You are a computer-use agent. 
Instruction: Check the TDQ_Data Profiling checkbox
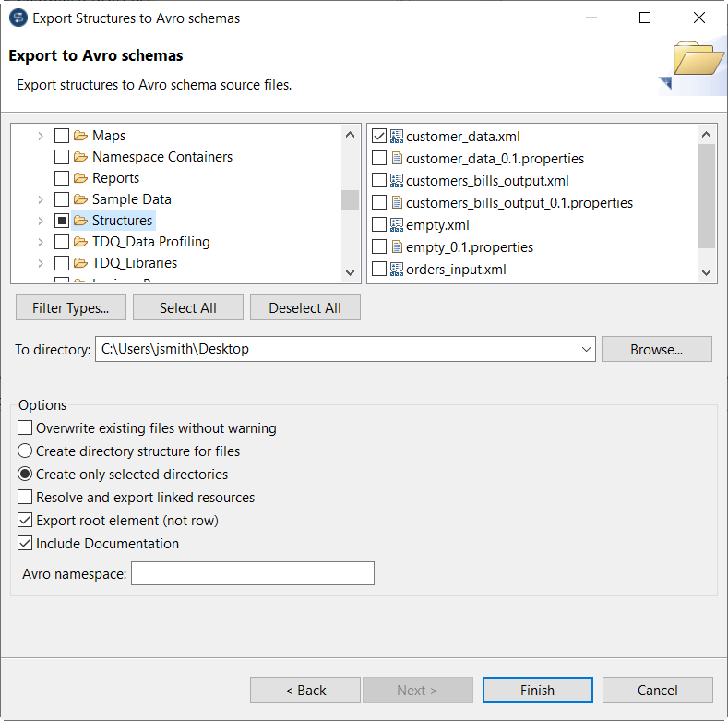(62, 242)
